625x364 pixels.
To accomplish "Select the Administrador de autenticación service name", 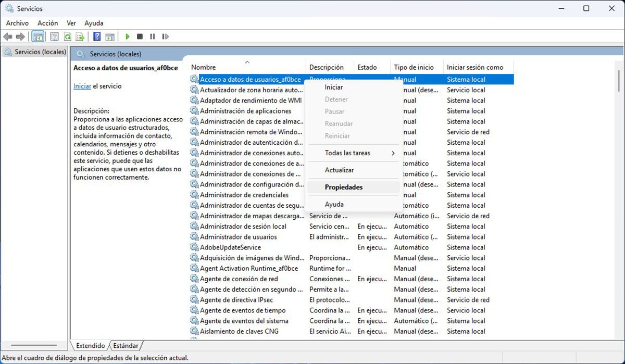I will (x=252, y=142).
